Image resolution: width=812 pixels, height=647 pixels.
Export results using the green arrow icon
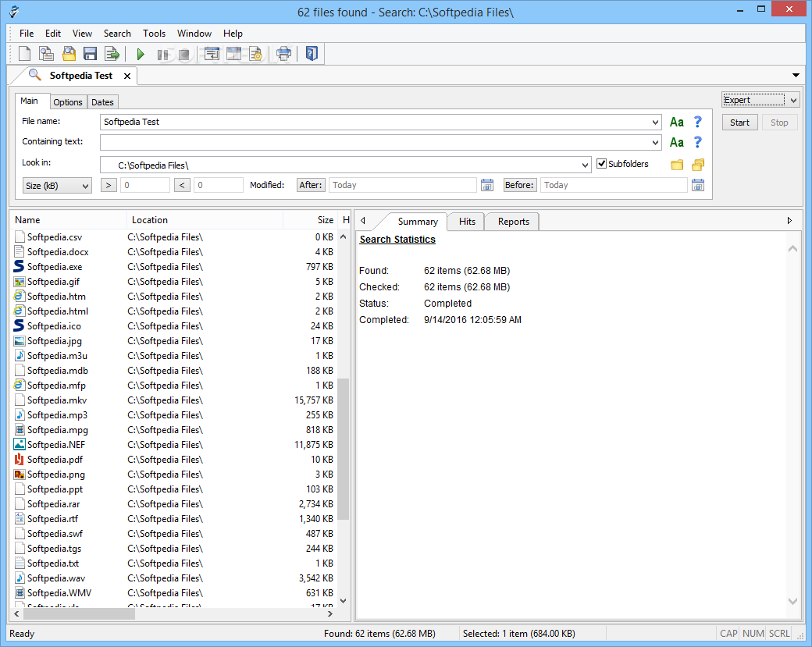point(112,54)
